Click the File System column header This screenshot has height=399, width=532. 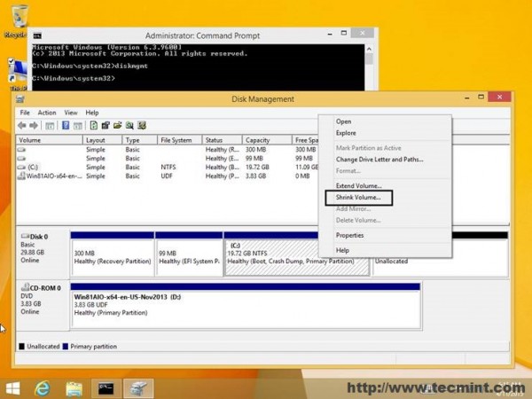177,140
